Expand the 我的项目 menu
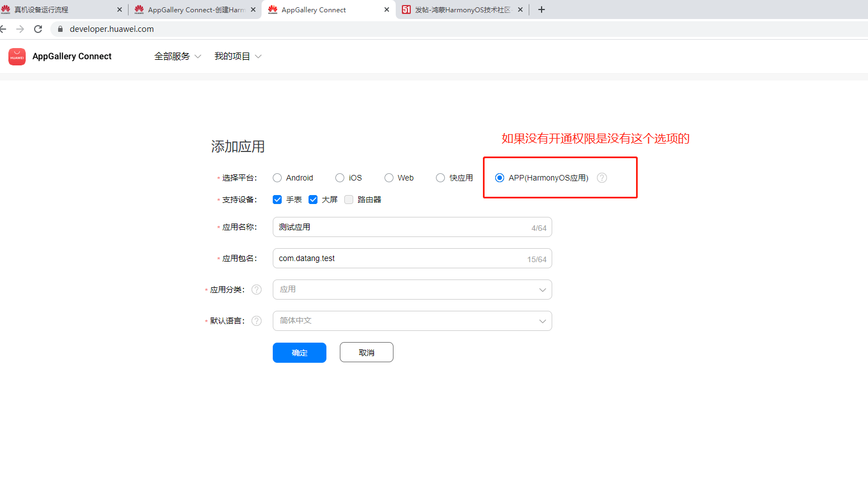Image resolution: width=868 pixels, height=493 pixels. tap(238, 56)
